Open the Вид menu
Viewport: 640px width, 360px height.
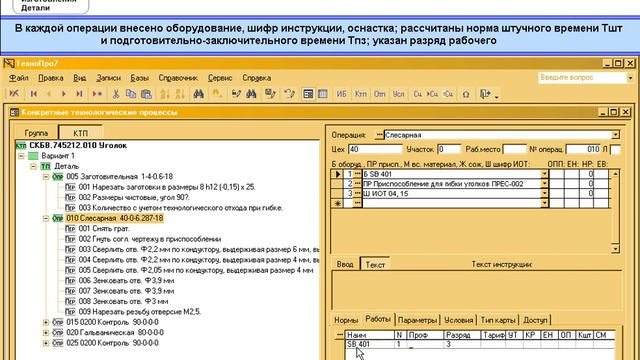coord(80,78)
